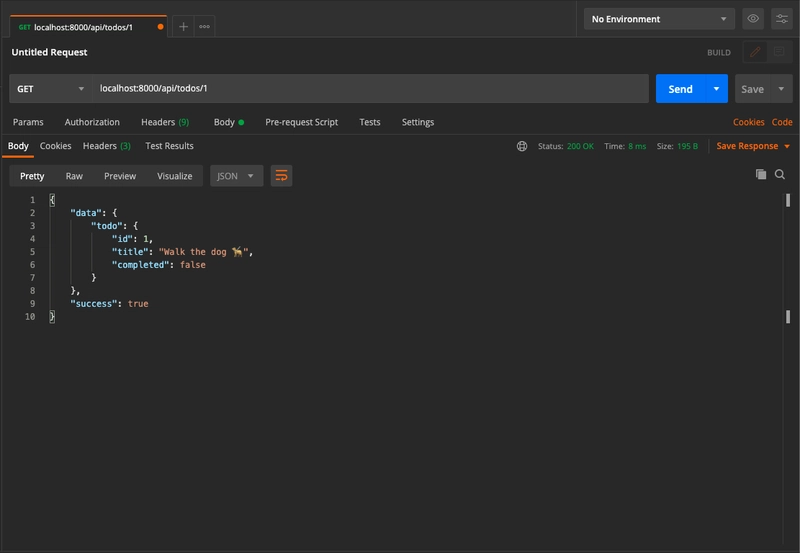This screenshot has height=553, width=800.
Task: Switch to Preview view
Action: pos(120,176)
